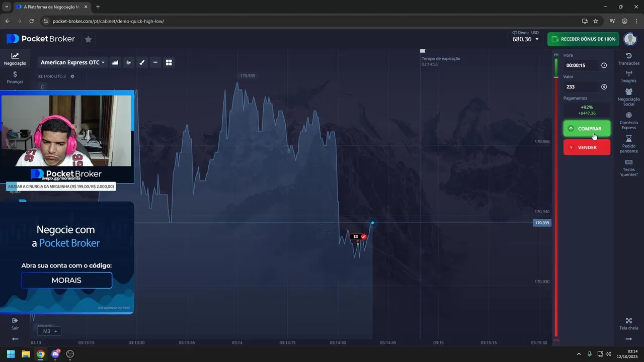Open Chrome three-dot menu
The image size is (644, 362).
[x=636, y=21]
